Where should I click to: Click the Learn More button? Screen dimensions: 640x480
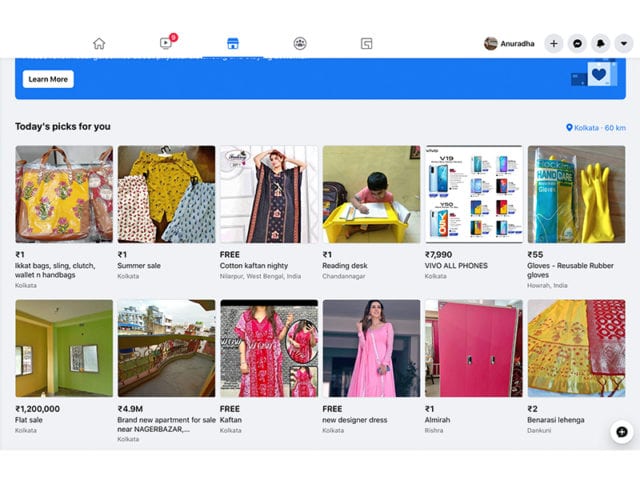(x=48, y=79)
